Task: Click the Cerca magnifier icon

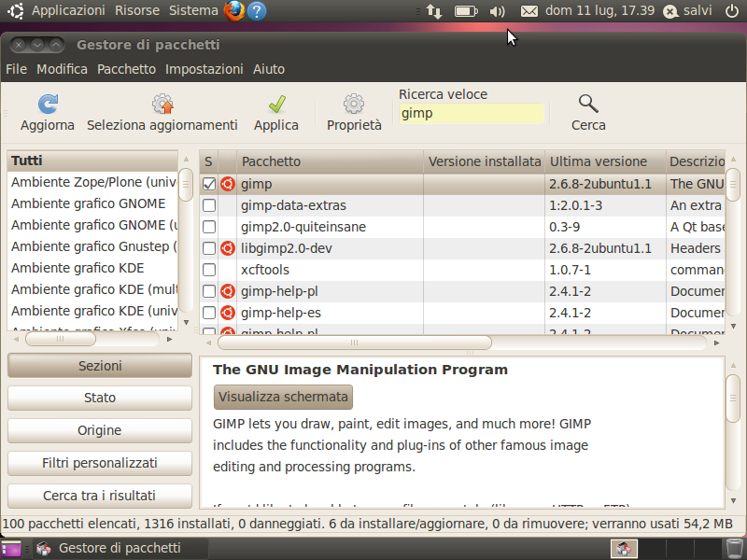Action: 588,104
